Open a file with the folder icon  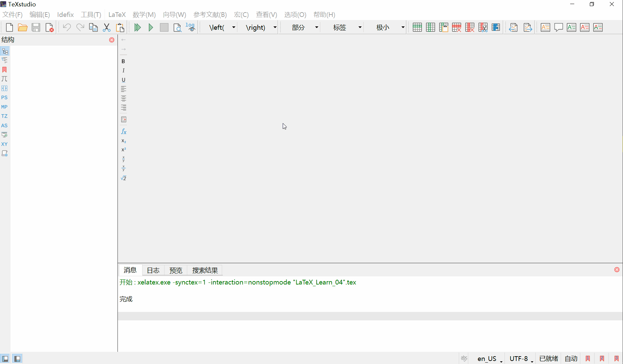23,27
